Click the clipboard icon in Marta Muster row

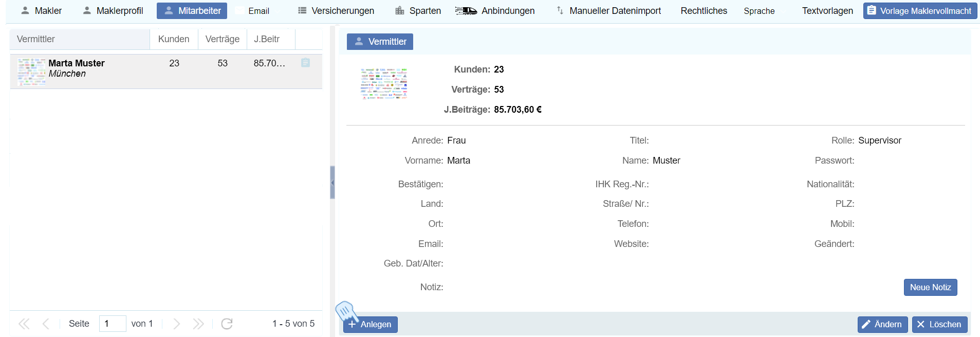(x=305, y=63)
